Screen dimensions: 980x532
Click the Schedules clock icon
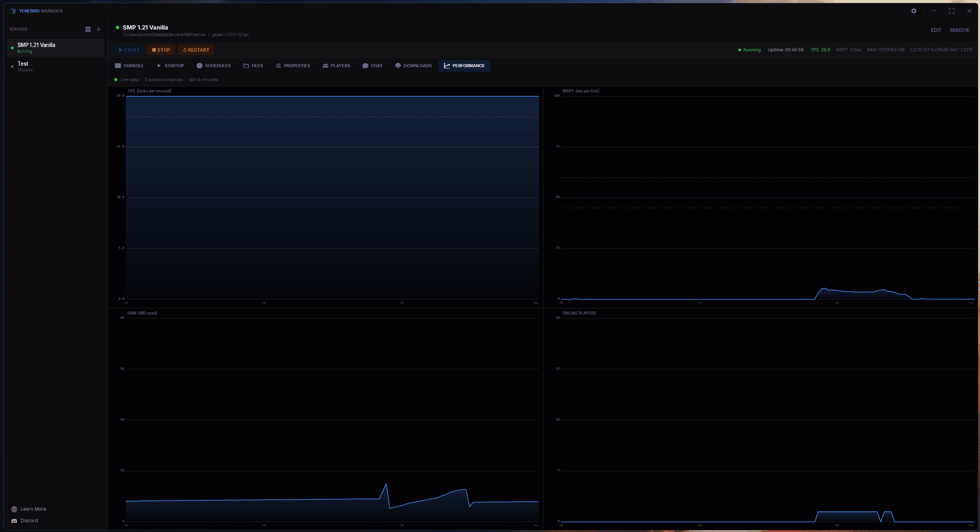[199, 66]
